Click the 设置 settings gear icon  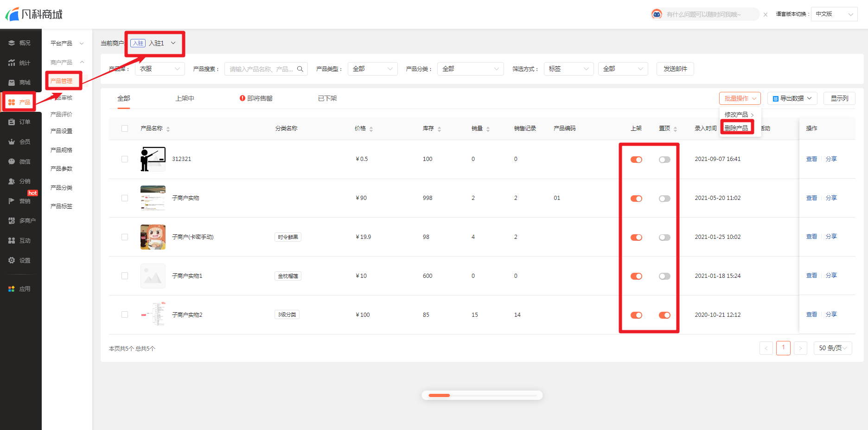pos(12,260)
